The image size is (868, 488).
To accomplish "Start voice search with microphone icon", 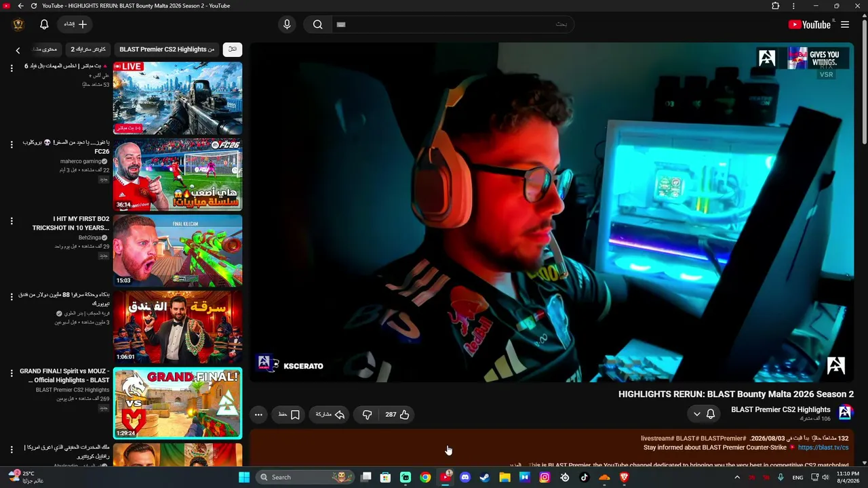I will (x=287, y=24).
